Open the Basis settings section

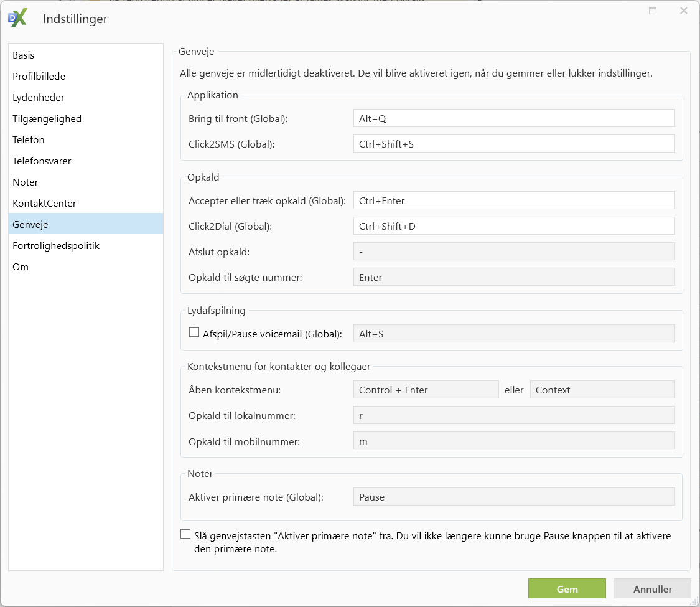(24, 55)
